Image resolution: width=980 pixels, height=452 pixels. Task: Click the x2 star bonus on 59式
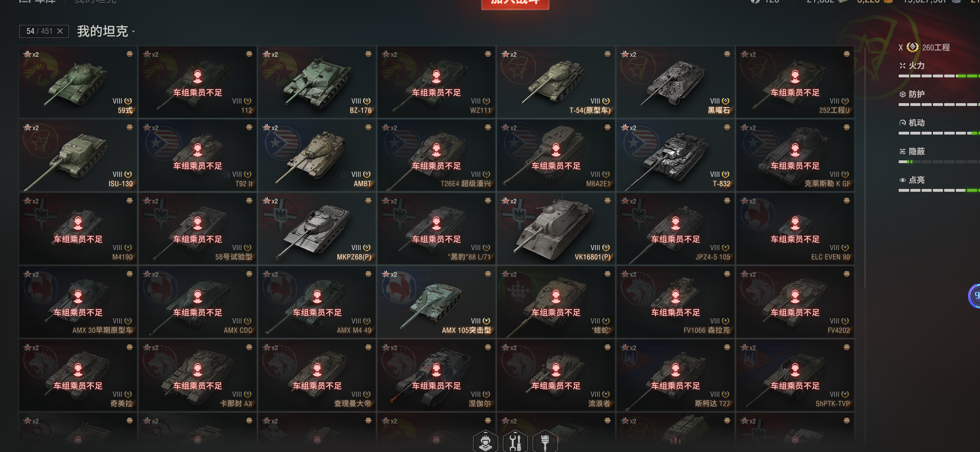coord(31,54)
